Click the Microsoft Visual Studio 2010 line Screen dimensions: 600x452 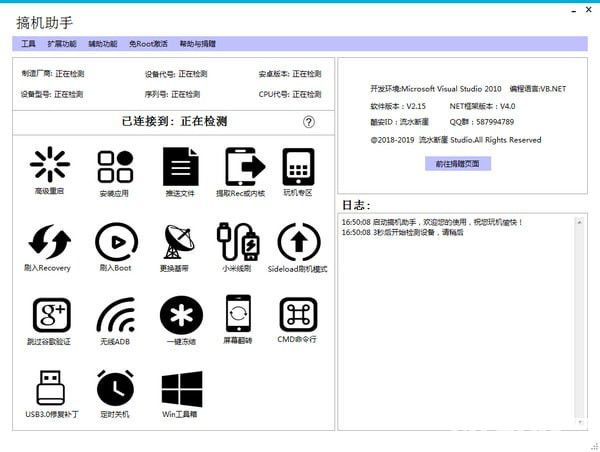[436, 89]
